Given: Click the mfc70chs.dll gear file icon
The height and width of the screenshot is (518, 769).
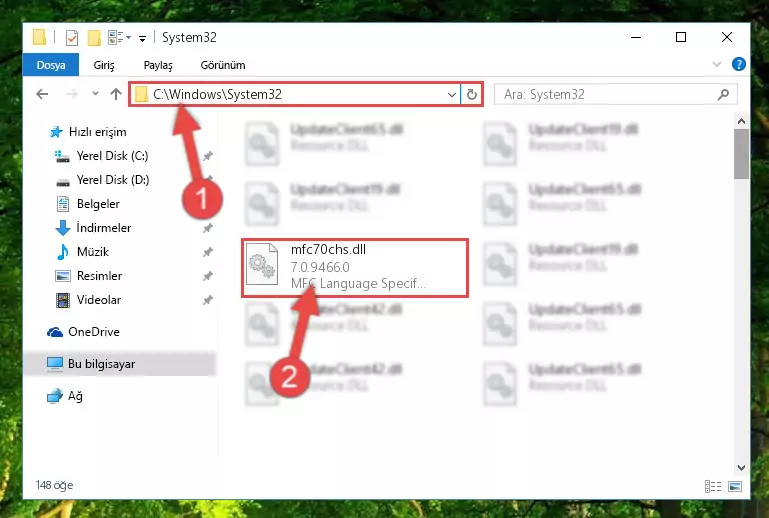Looking at the screenshot, I should [x=262, y=265].
